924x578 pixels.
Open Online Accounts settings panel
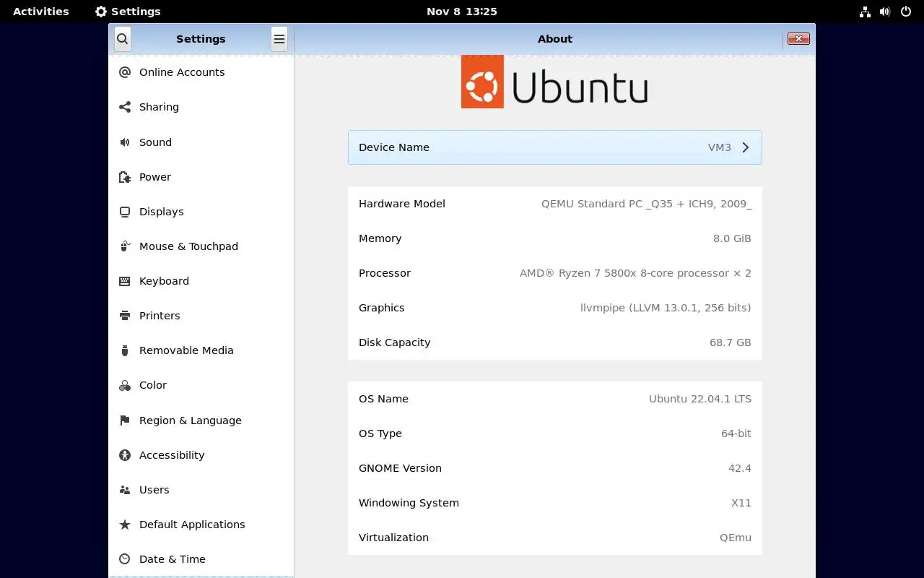click(x=201, y=72)
